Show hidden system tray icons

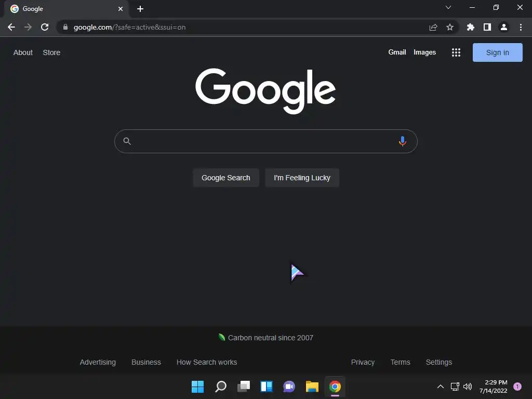pyautogui.click(x=441, y=387)
